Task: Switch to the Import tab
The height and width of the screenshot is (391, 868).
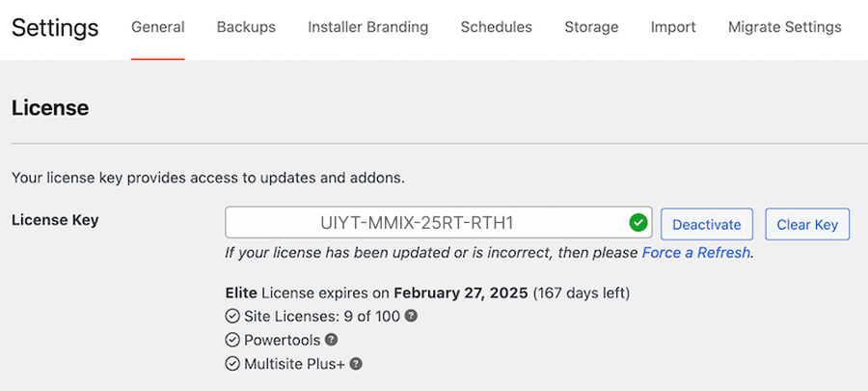Action: click(x=673, y=27)
